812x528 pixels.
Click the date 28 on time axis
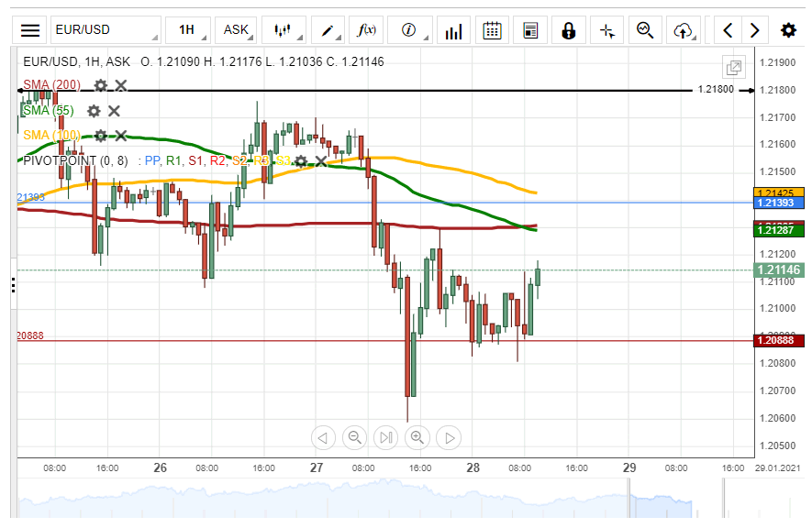473,468
